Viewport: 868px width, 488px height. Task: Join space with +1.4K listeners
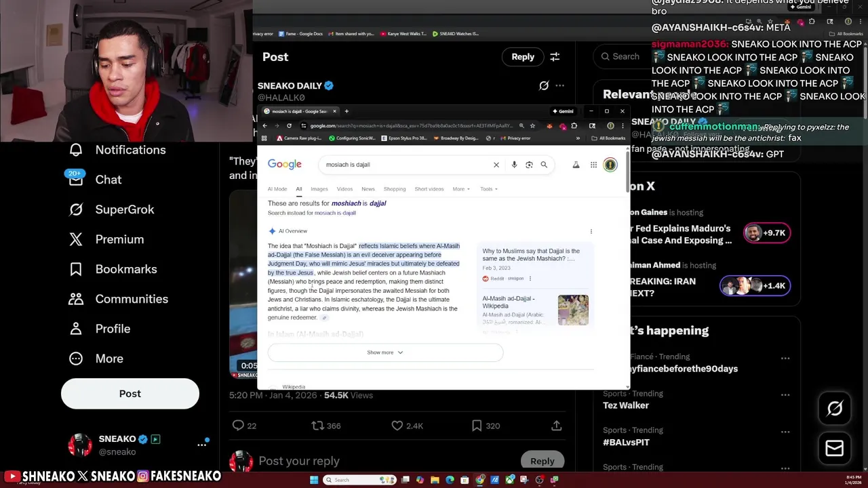(x=755, y=285)
